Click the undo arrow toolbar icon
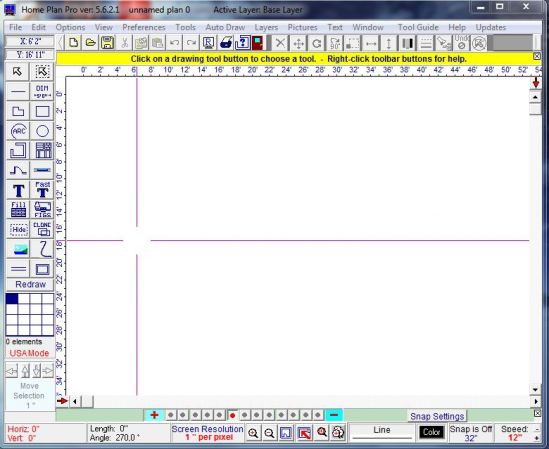This screenshot has height=449, width=549. pos(175,43)
